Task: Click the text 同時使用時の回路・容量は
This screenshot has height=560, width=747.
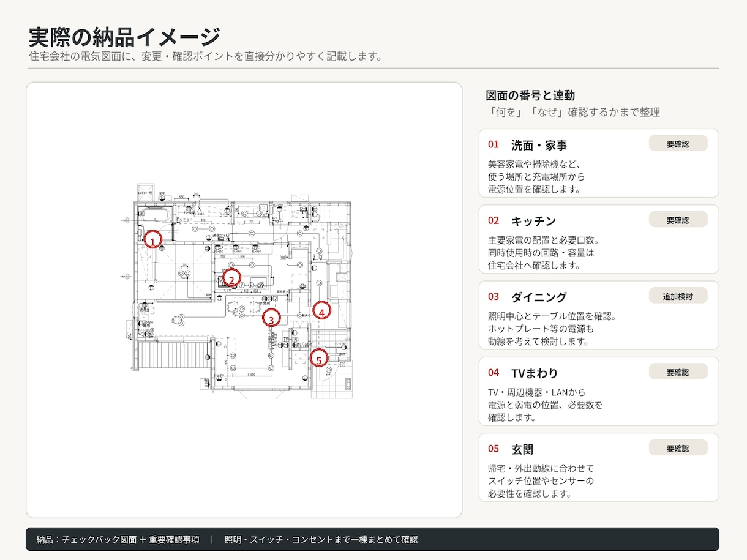Action: click(541, 252)
